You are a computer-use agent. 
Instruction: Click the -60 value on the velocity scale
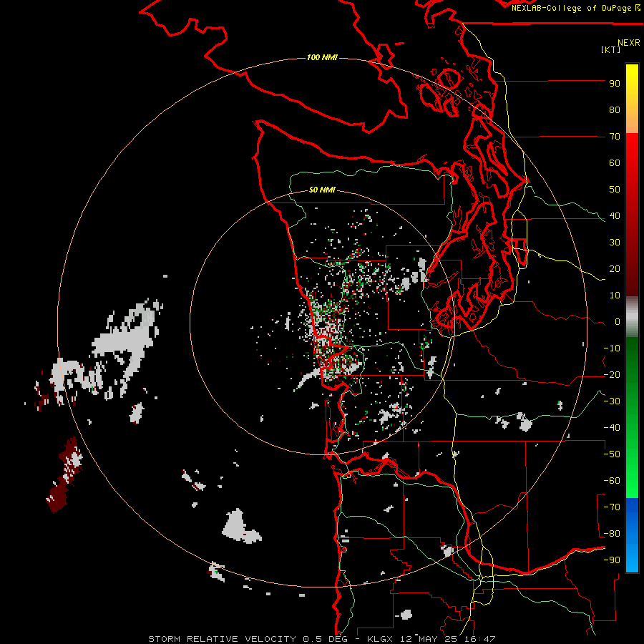[x=612, y=481]
